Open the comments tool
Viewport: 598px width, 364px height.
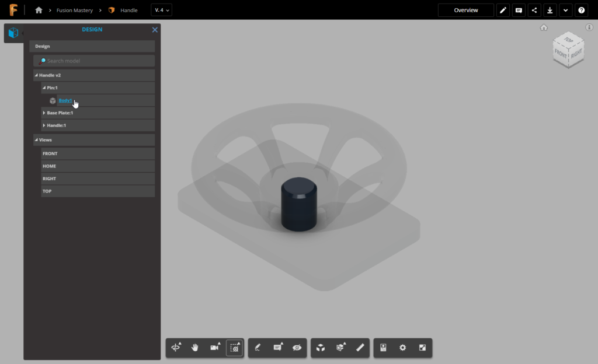click(x=276, y=348)
